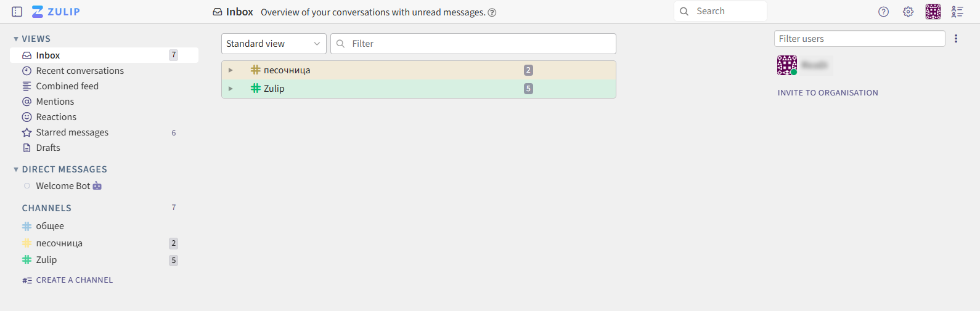Click INVITE TO ORGANISATION link

click(x=828, y=93)
